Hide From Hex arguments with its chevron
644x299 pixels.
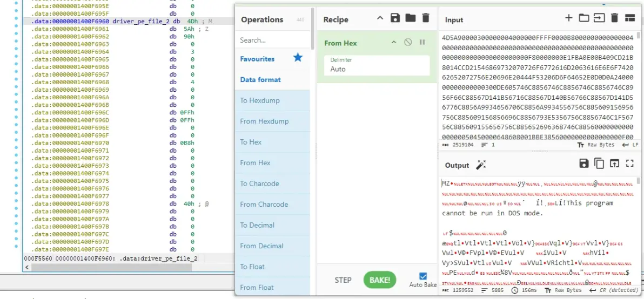point(394,42)
